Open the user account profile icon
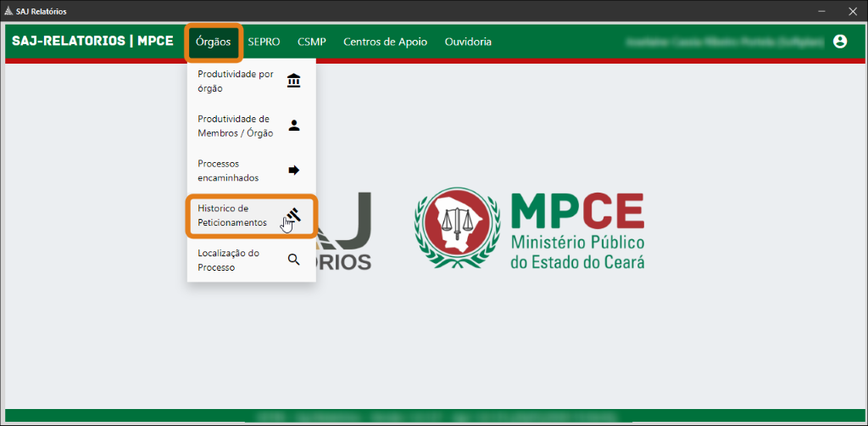The image size is (868, 426). point(840,42)
